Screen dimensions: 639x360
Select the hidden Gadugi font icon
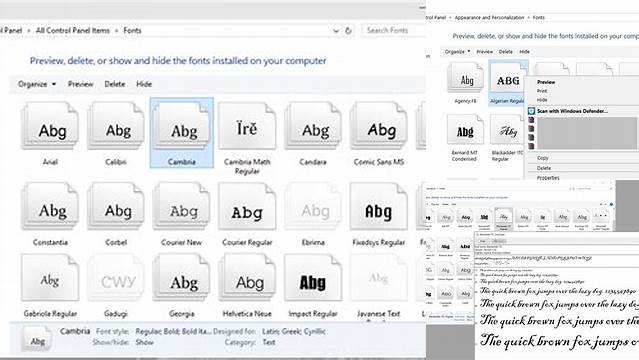pyautogui.click(x=116, y=278)
